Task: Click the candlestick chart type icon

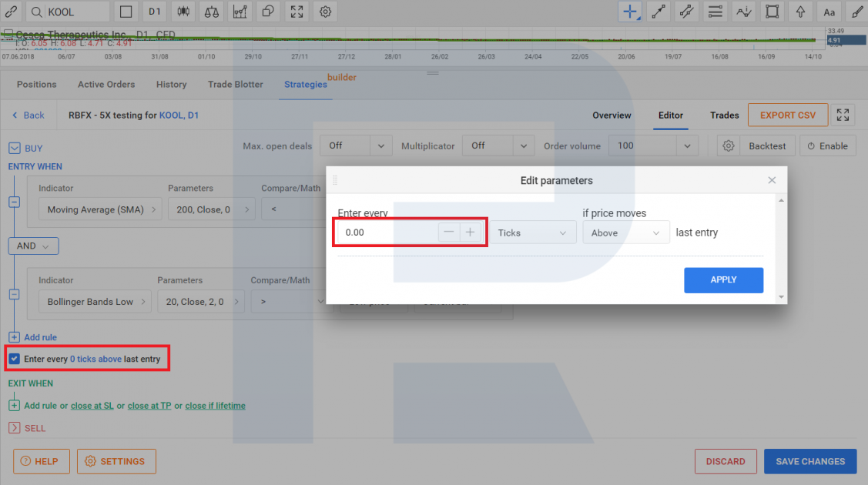Action: (183, 12)
